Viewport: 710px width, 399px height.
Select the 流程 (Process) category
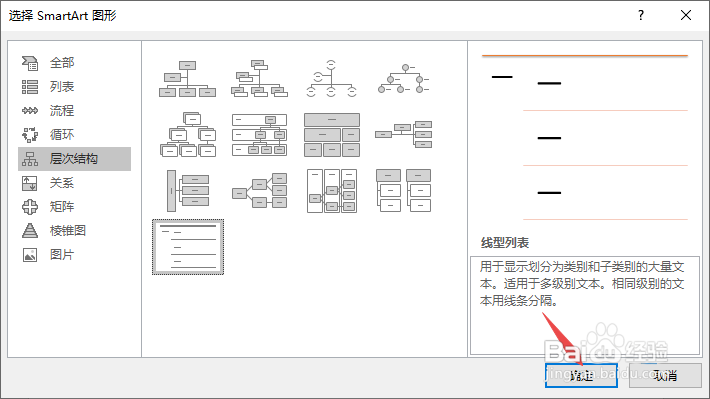(74, 111)
